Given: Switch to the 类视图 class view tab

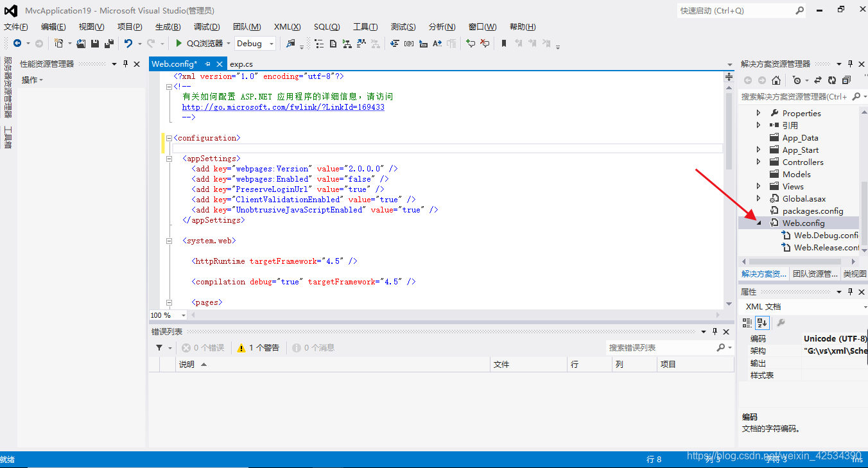Looking at the screenshot, I should [x=855, y=273].
